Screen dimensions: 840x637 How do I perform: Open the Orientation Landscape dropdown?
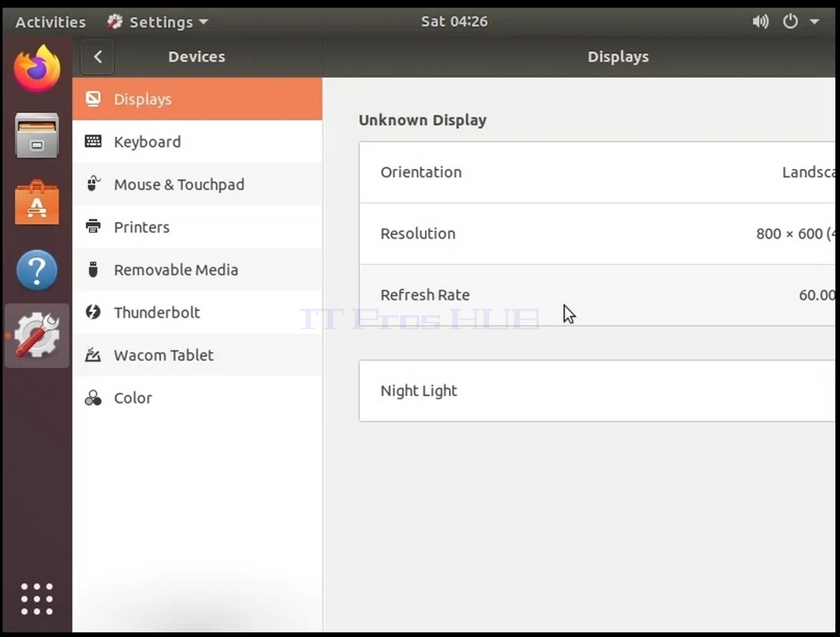[x=597, y=172]
